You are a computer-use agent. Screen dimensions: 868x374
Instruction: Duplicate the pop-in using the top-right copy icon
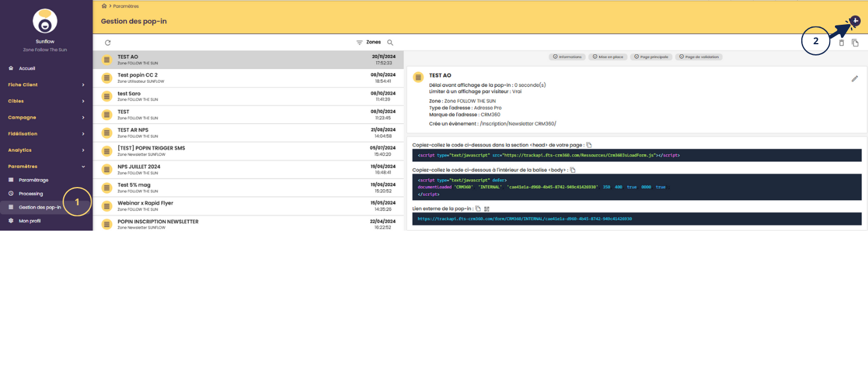coord(855,42)
